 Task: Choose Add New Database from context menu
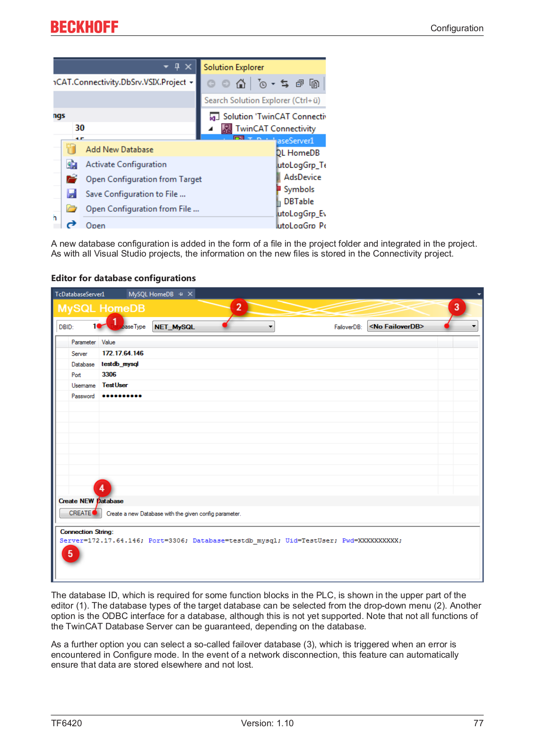[x=169, y=149]
